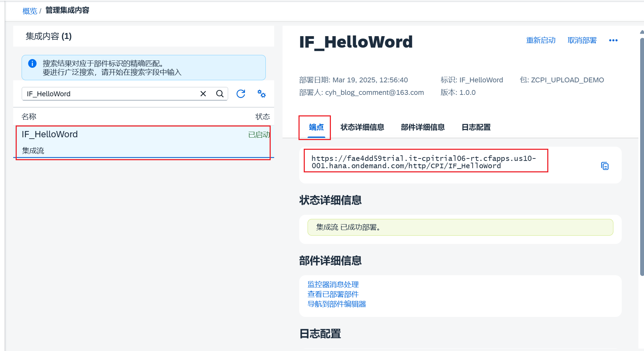Viewport: 644px width, 351px height.
Task: Open the 导航到部件编辑器 link
Action: pos(337,304)
